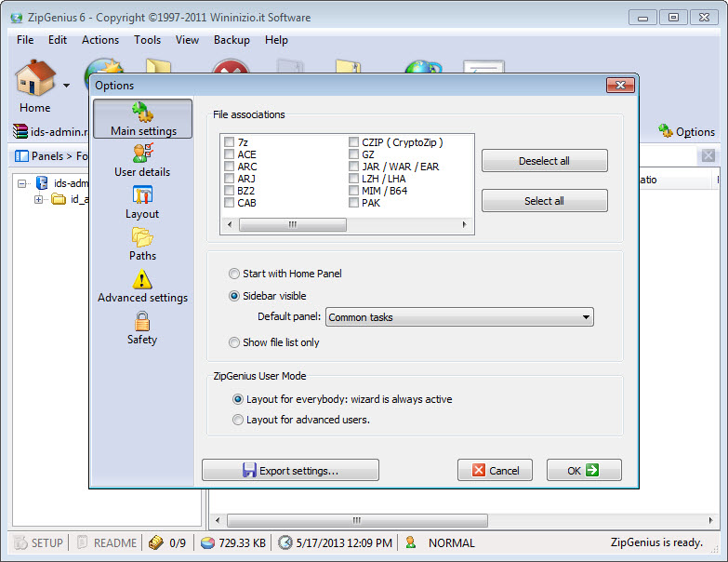Click the NORMAL user mode icon
The height and width of the screenshot is (562, 728).
pyautogui.click(x=410, y=542)
